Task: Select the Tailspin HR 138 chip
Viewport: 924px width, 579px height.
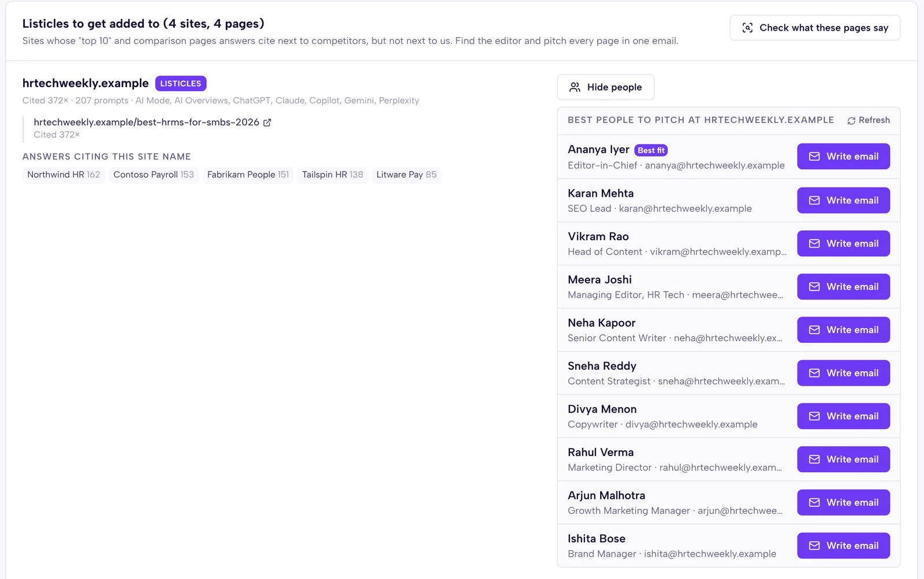Action: (x=333, y=175)
